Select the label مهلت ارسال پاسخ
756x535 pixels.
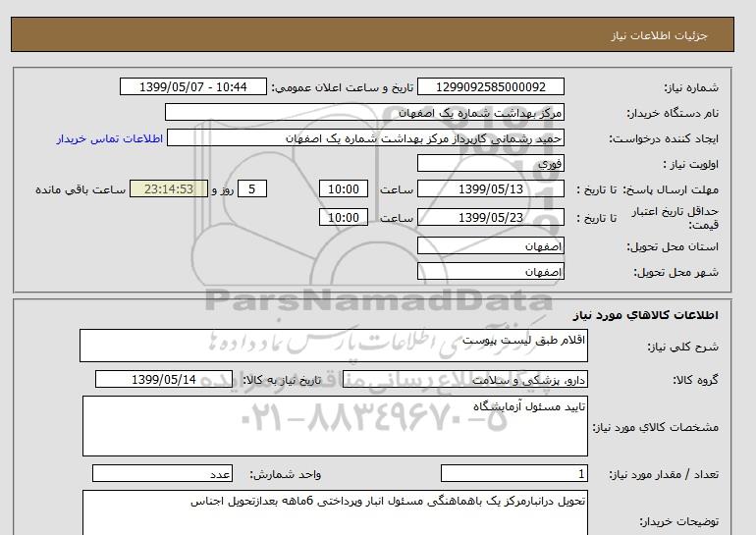pos(672,189)
